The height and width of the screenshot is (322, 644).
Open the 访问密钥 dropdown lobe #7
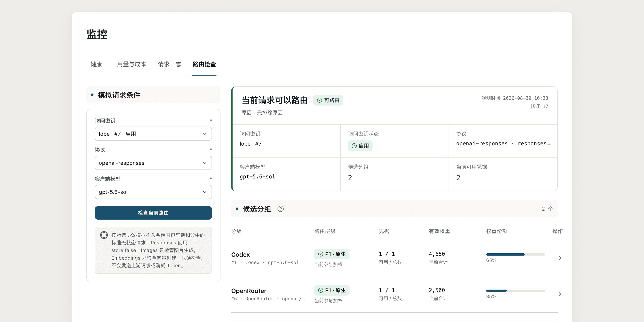click(153, 134)
